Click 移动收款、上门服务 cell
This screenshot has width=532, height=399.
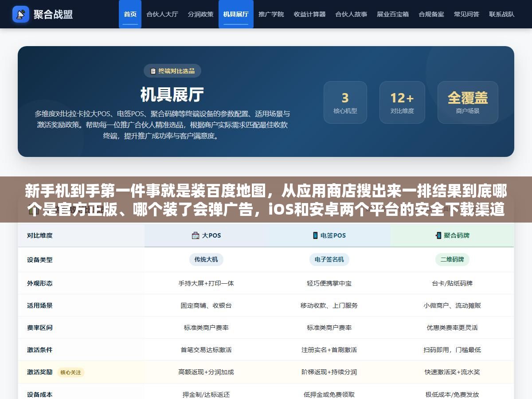pyautogui.click(x=329, y=305)
